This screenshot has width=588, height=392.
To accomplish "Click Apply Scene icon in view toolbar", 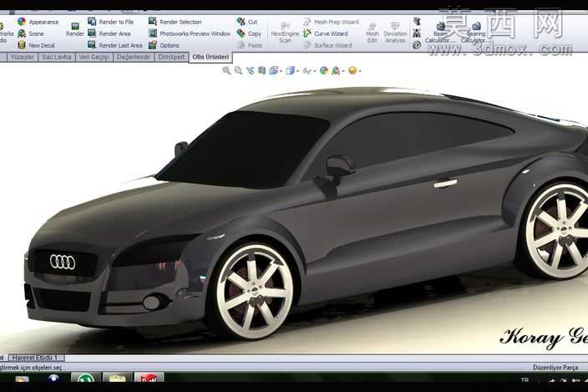I will point(336,70).
